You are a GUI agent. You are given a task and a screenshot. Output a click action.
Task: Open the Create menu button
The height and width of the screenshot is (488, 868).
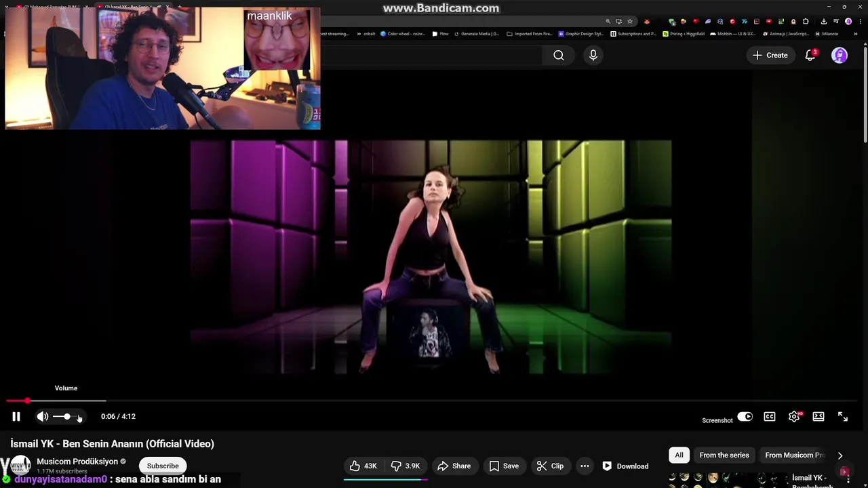point(770,56)
